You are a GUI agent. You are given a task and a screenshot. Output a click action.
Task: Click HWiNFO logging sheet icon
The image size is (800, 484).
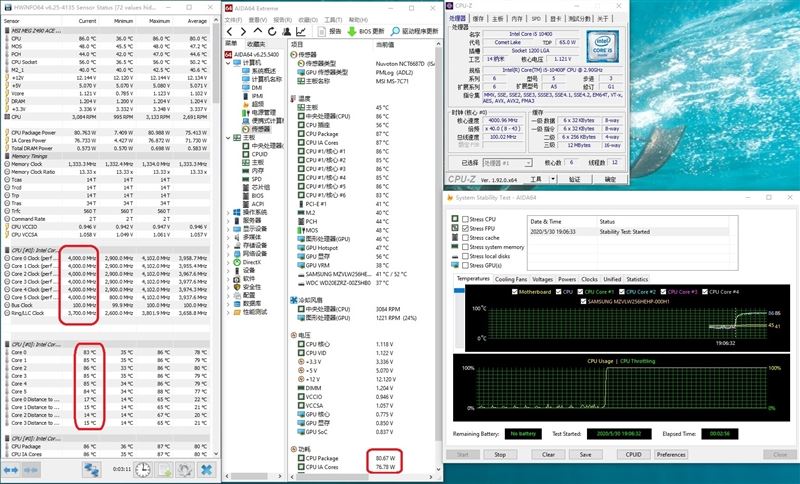tap(164, 470)
